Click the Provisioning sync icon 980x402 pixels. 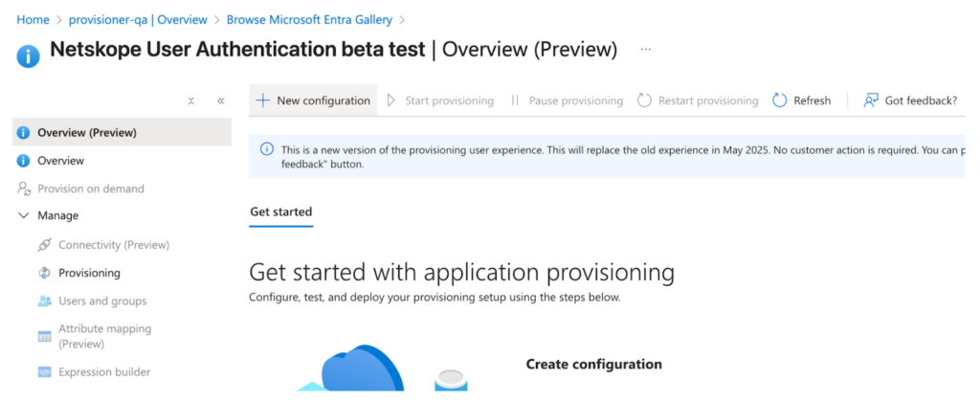coord(44,273)
